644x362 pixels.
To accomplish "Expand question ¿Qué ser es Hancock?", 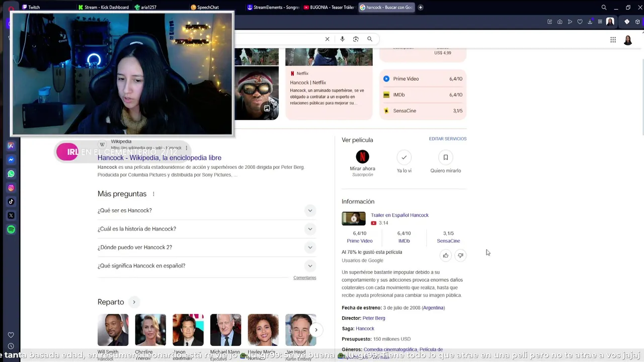I will pyautogui.click(x=207, y=211).
